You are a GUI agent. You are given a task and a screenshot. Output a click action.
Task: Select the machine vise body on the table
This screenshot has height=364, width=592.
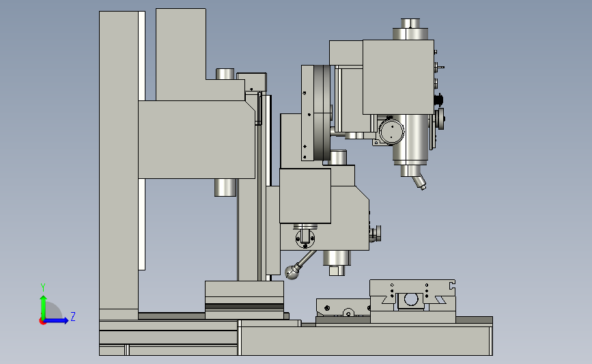tap(412, 301)
